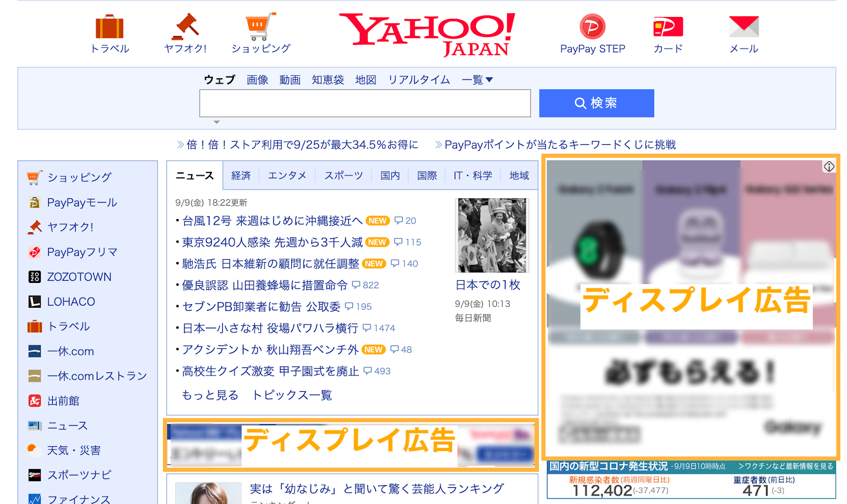Click the Yahoo! JAPAN logo
Viewport: 847px width, 504px height.
427,34
